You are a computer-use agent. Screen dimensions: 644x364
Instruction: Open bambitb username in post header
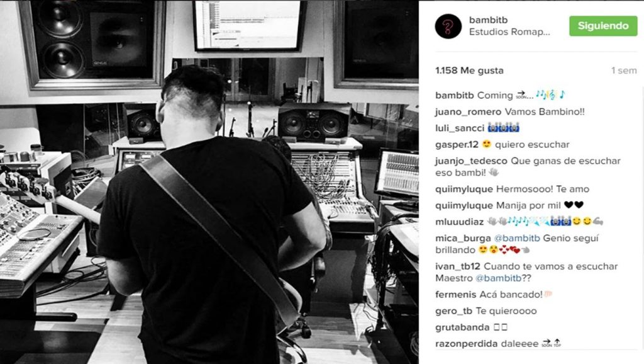pyautogui.click(x=488, y=20)
